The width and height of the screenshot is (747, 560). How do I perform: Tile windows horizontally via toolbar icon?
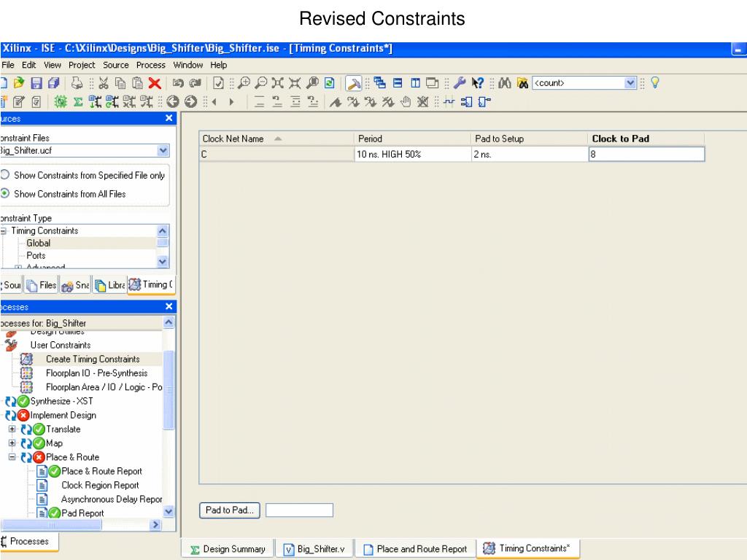398,83
